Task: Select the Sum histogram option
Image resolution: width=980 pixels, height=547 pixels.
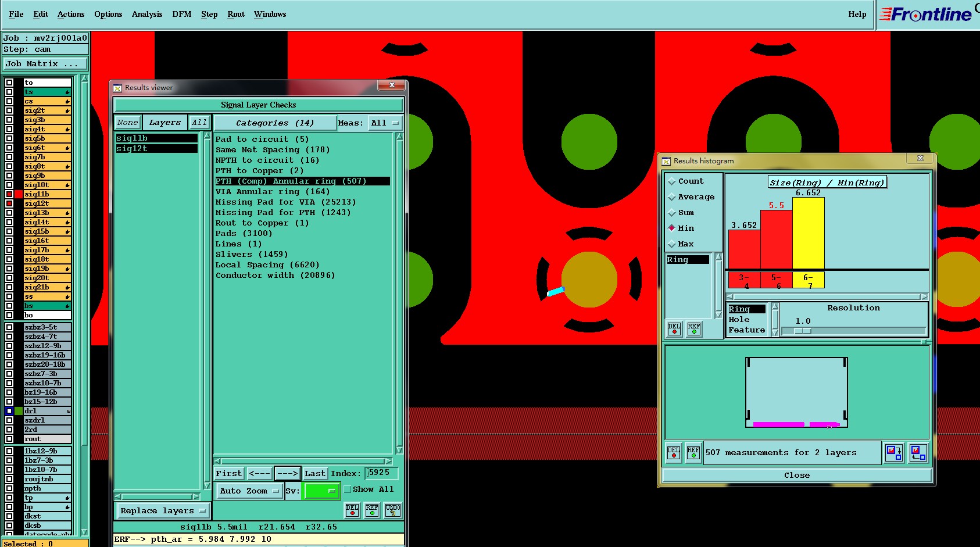Action: pyautogui.click(x=672, y=213)
